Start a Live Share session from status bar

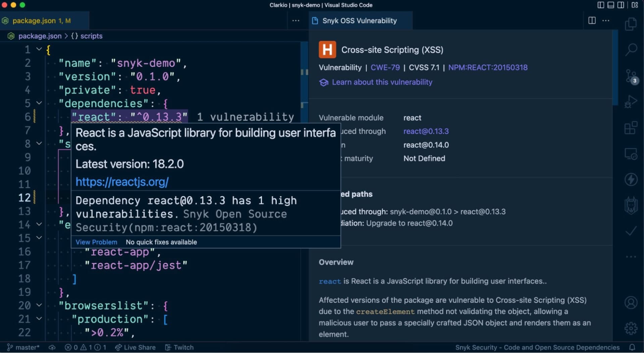click(x=135, y=347)
